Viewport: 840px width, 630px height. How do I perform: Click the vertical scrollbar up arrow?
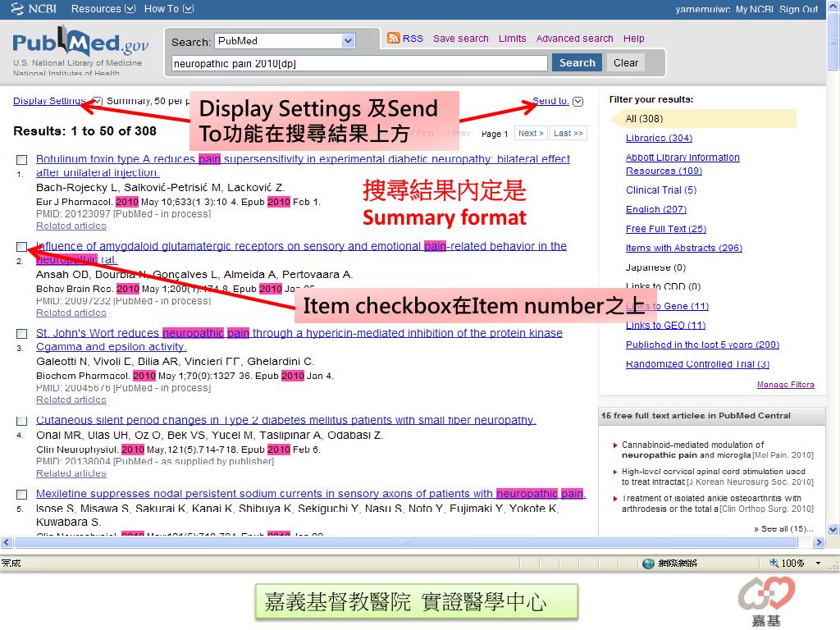click(x=833, y=6)
